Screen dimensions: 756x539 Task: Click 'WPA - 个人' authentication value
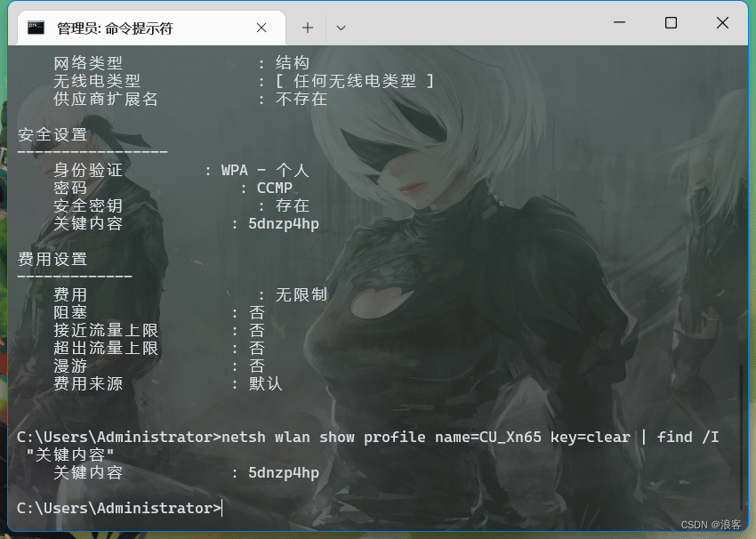click(x=265, y=170)
